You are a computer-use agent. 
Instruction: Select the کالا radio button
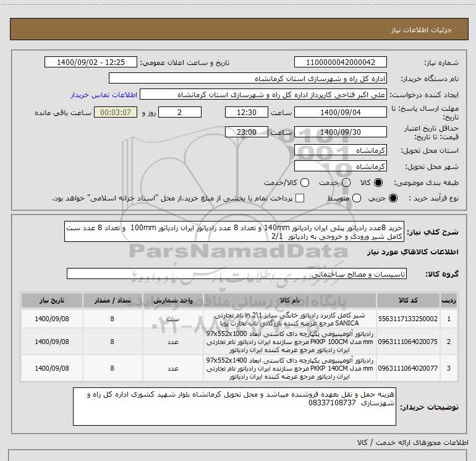tap(378, 183)
